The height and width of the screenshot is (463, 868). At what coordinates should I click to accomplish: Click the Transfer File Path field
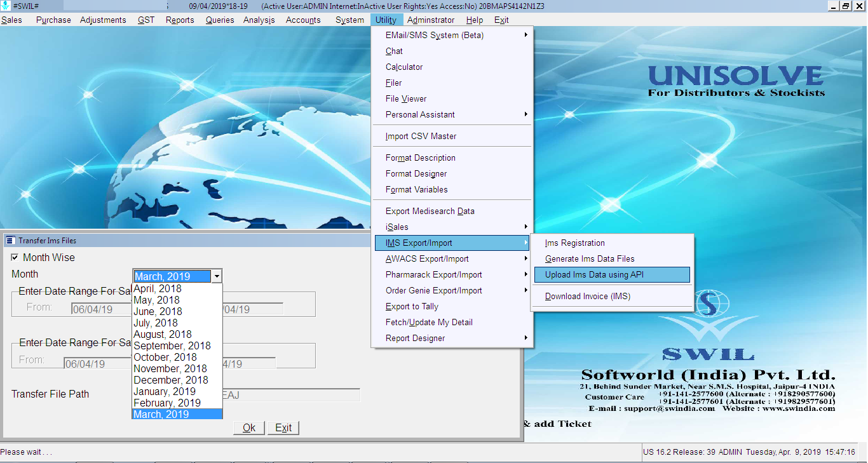coord(291,394)
